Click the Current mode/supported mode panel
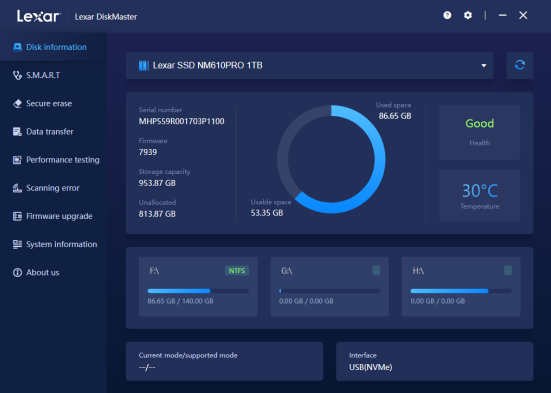This screenshot has height=393, width=551. pos(225,361)
